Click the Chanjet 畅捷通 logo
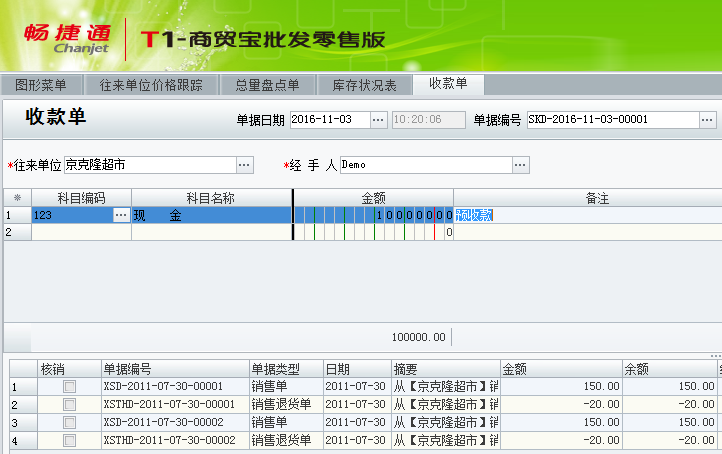This screenshot has width=722, height=454. pyautogui.click(x=67, y=39)
